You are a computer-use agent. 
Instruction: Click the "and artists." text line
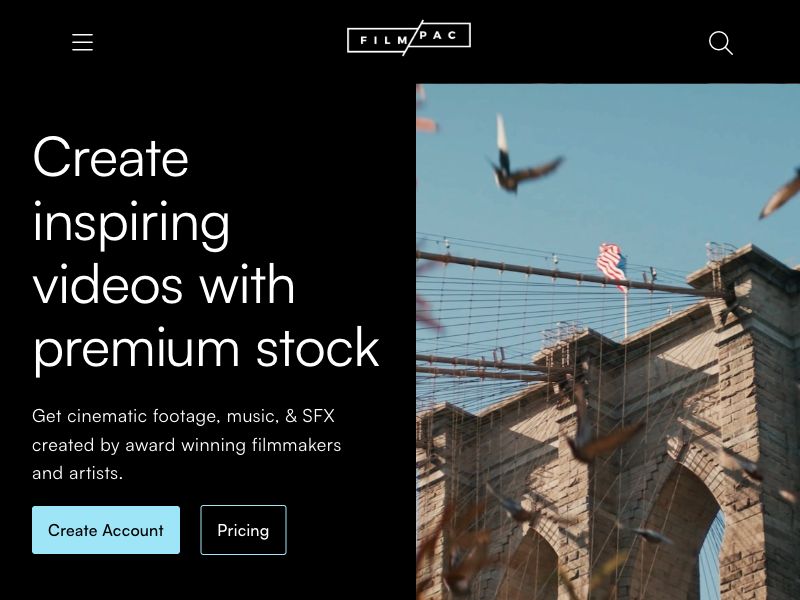78,473
